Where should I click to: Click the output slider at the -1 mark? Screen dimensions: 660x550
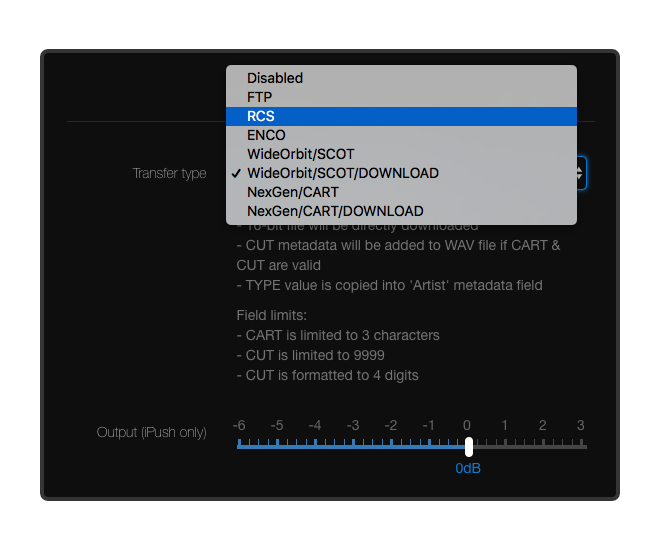[429, 445]
